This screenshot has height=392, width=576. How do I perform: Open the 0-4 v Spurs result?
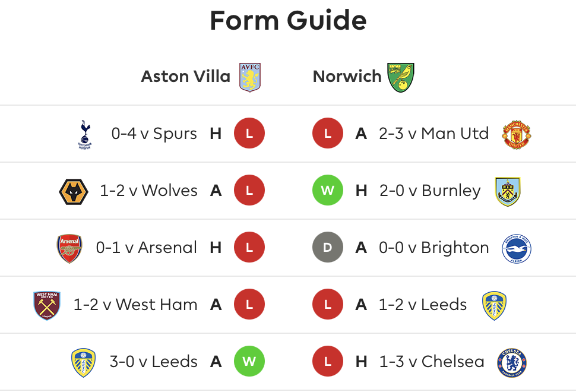tap(154, 134)
